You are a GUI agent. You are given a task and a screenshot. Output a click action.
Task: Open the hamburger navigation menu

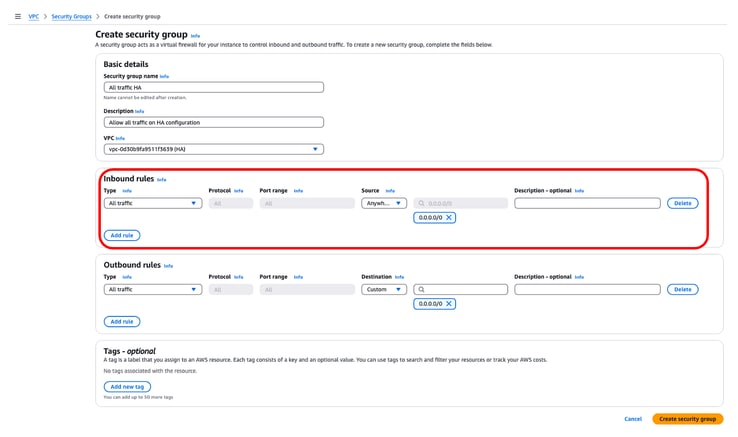(x=18, y=16)
